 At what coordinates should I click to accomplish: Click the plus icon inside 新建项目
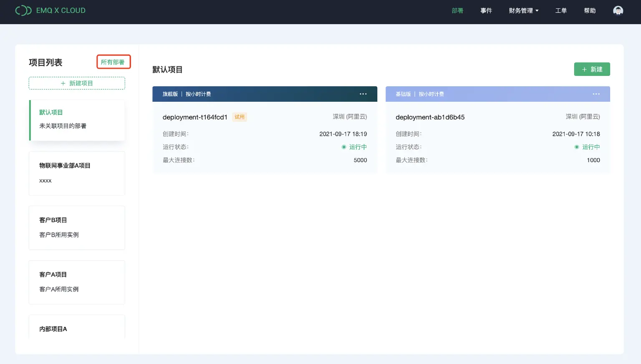[x=63, y=83]
